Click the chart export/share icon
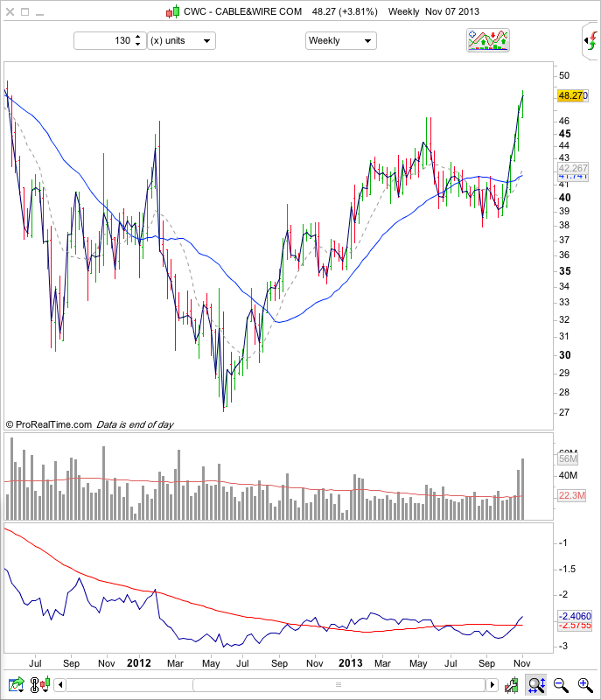The height and width of the screenshot is (700, 601). 17,684
